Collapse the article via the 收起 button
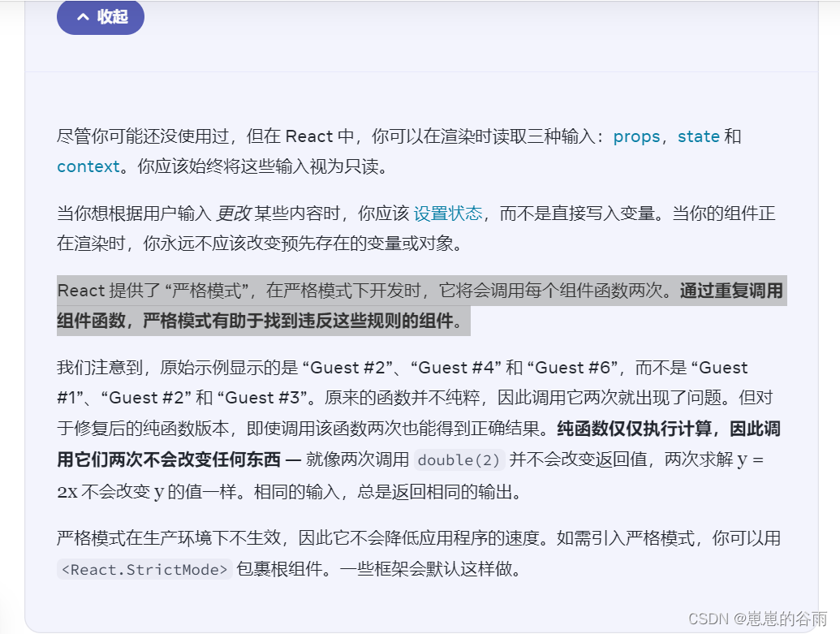Viewport: 840px width, 634px height. (x=101, y=16)
